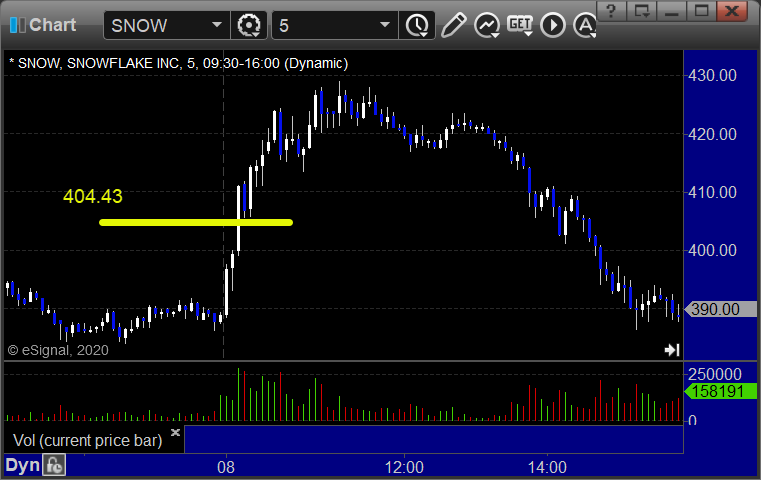The image size is (761, 480).
Task: Click the 14:00 time axis label
Action: click(547, 467)
